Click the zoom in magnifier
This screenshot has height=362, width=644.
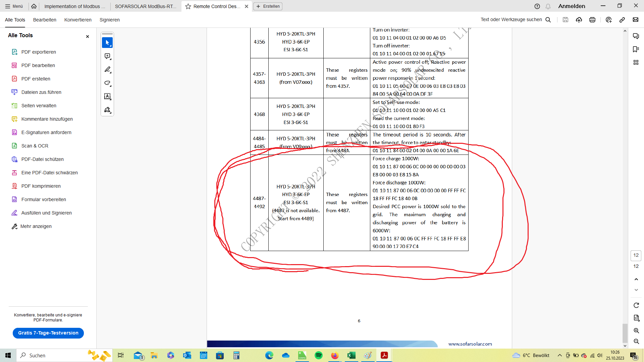pyautogui.click(x=636, y=330)
